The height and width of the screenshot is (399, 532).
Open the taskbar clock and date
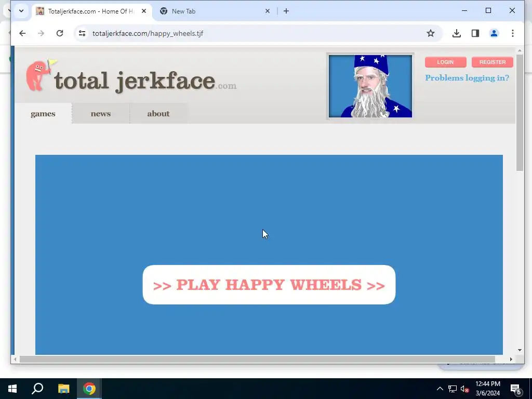coord(487,389)
